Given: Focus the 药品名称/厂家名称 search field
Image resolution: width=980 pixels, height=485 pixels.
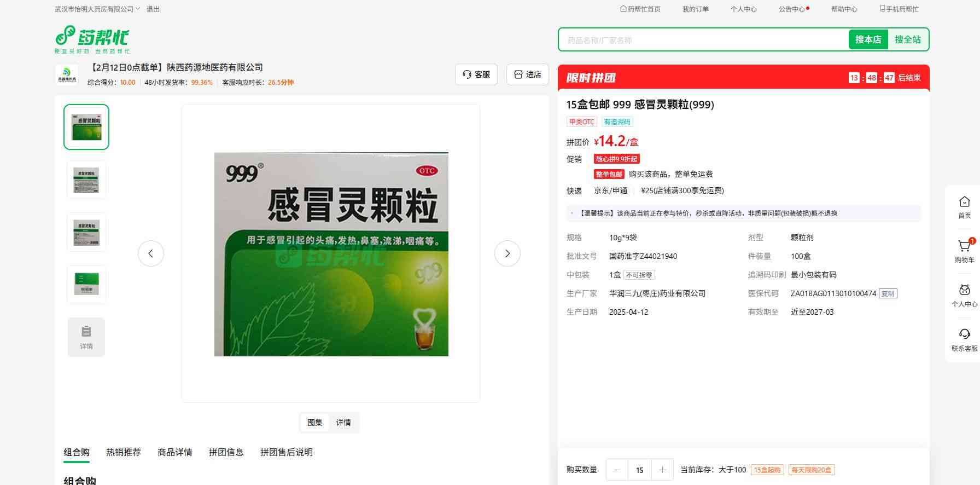Looking at the screenshot, I should (x=703, y=40).
